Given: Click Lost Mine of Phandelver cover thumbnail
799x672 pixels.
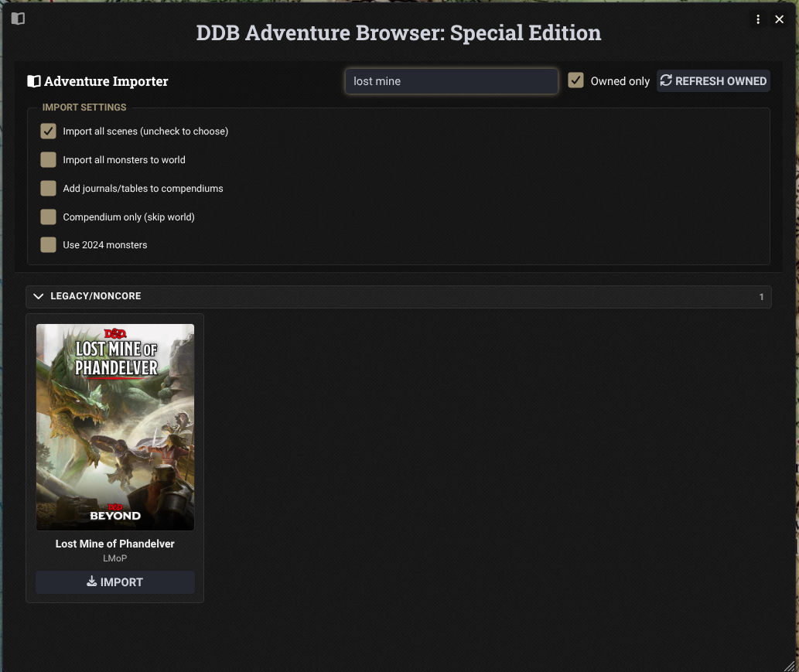Looking at the screenshot, I should pyautogui.click(x=115, y=427).
